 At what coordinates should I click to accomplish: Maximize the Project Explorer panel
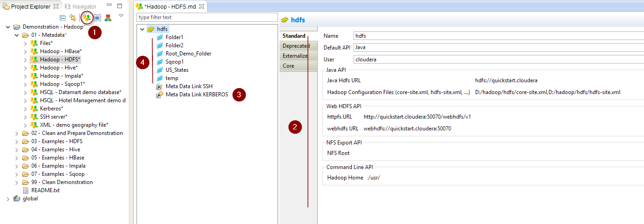120,6
